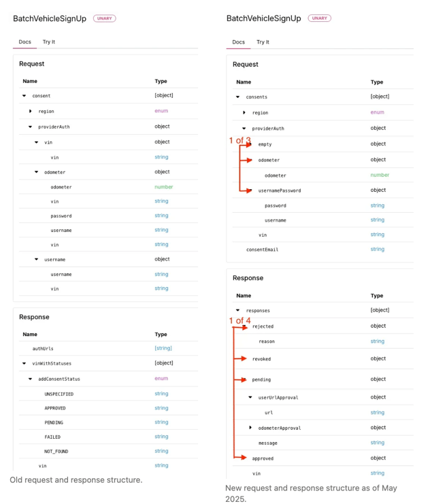Image resolution: width=432 pixels, height=504 pixels.
Task: Expand region enum in the new Request
Action: pyautogui.click(x=244, y=112)
